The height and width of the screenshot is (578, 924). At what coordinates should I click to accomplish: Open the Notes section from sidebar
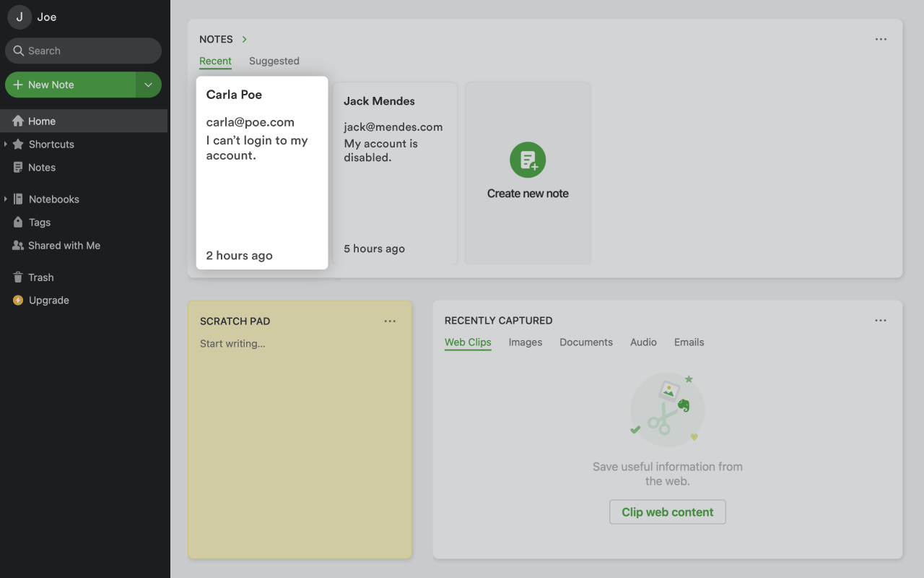(x=42, y=167)
